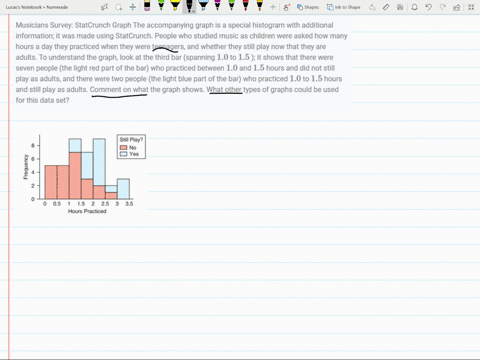Toggle draw with touch mode
This screenshot has height=360, width=480.
click(286, 7)
